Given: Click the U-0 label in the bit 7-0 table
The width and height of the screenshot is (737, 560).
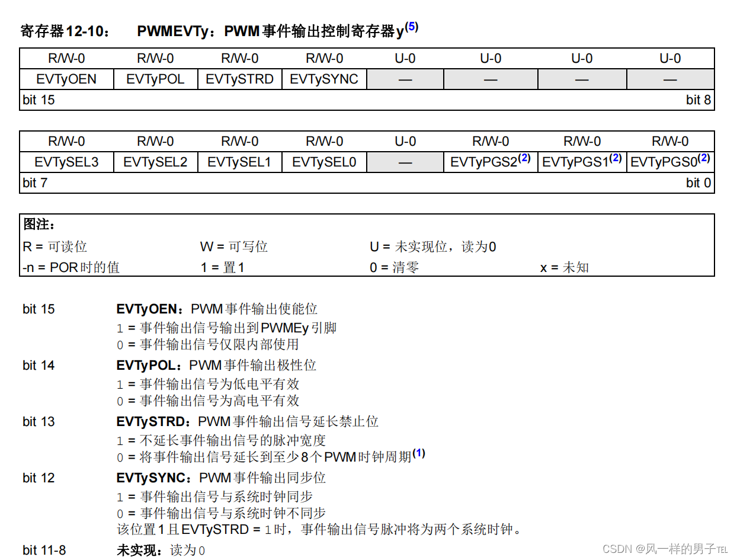Looking at the screenshot, I should tap(405, 142).
